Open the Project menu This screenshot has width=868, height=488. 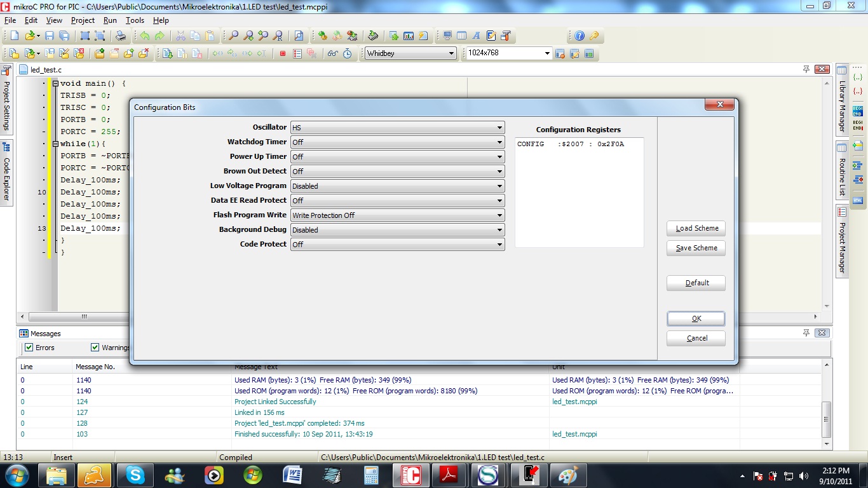(83, 20)
